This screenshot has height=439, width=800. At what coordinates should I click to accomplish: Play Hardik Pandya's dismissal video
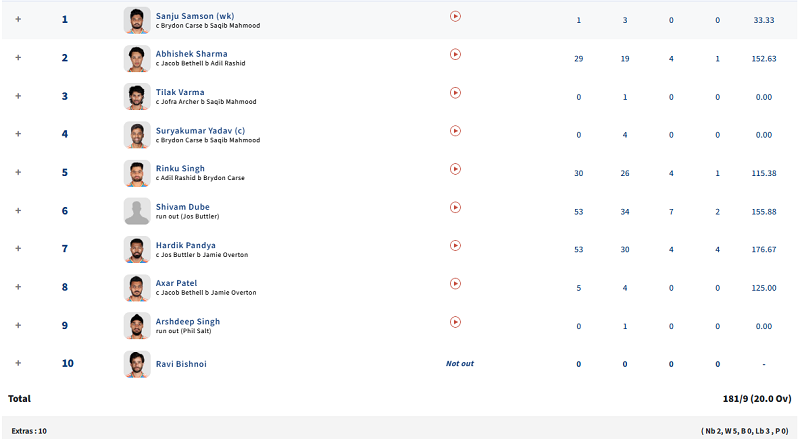(x=455, y=246)
